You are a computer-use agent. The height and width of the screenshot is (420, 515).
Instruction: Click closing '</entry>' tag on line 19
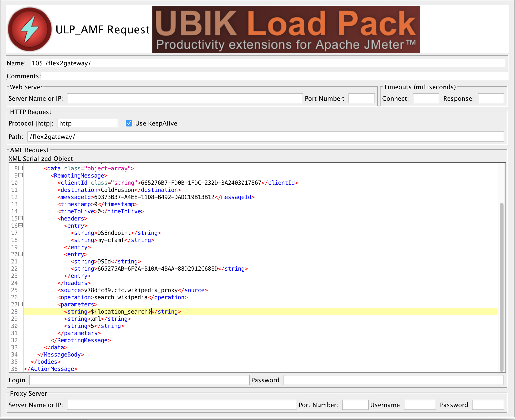77,247
